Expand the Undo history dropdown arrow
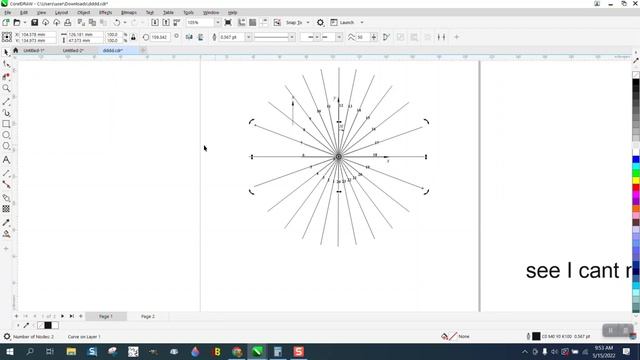 click(x=125, y=22)
